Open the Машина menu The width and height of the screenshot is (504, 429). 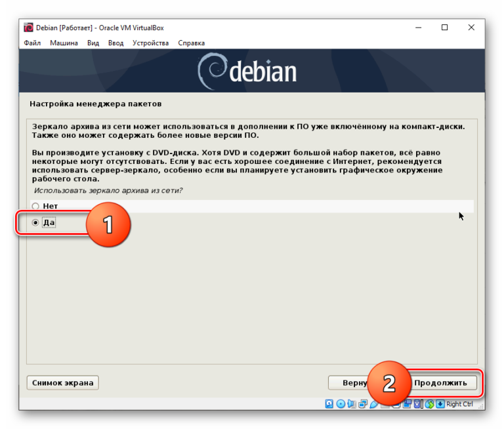point(64,43)
